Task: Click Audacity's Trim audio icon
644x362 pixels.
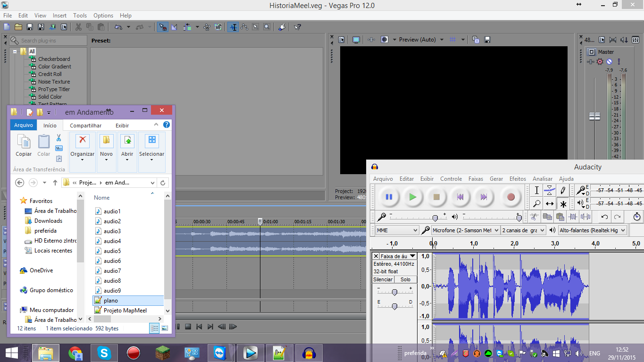Action: tap(573, 217)
